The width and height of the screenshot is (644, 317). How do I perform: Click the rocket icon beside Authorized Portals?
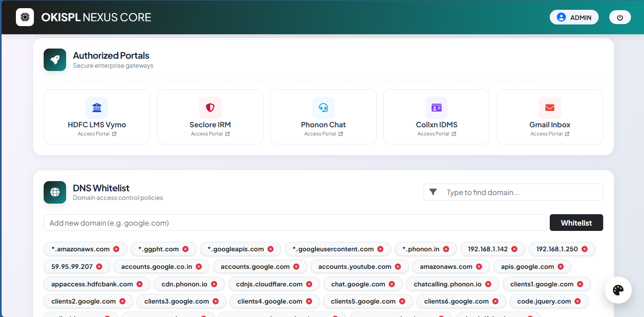(55, 60)
